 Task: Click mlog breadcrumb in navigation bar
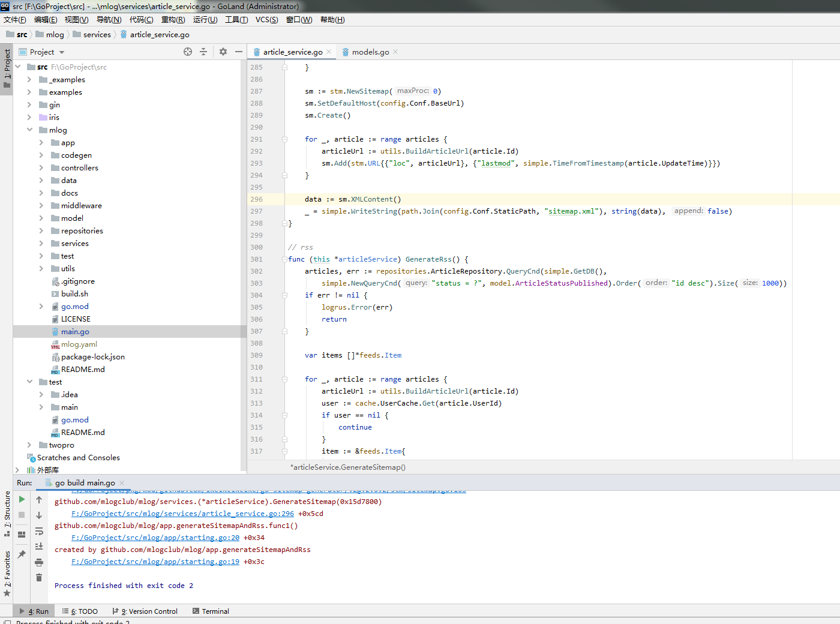pos(50,35)
